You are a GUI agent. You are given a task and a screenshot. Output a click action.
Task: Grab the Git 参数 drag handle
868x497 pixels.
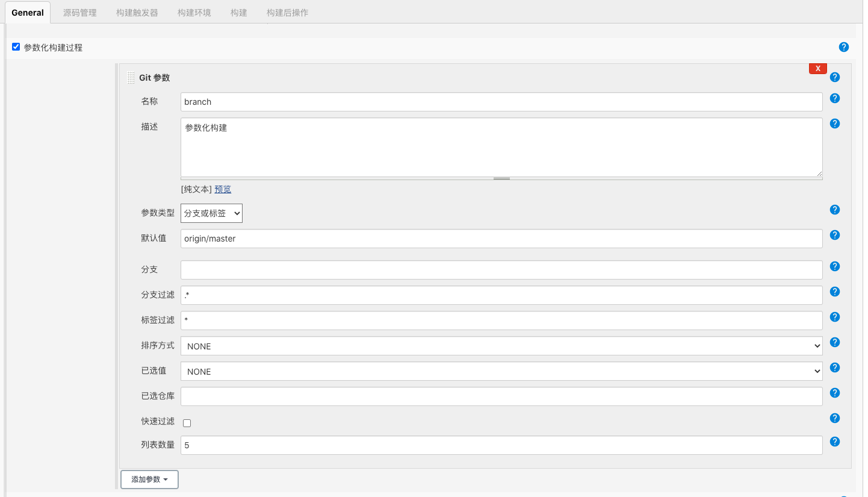click(x=131, y=78)
